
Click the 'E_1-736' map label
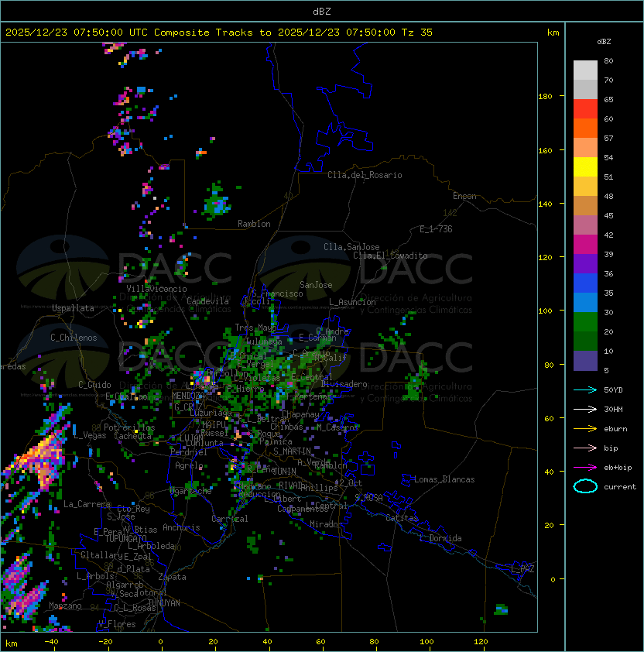436,229
